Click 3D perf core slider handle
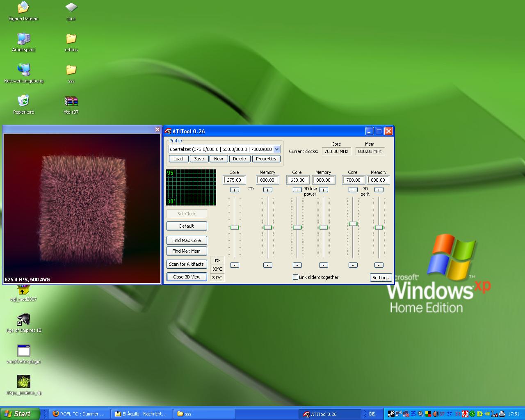 pos(353,224)
